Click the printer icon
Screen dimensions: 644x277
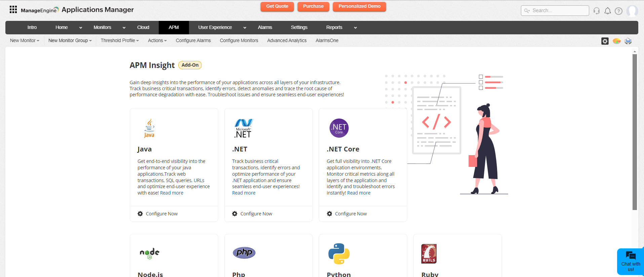click(628, 41)
